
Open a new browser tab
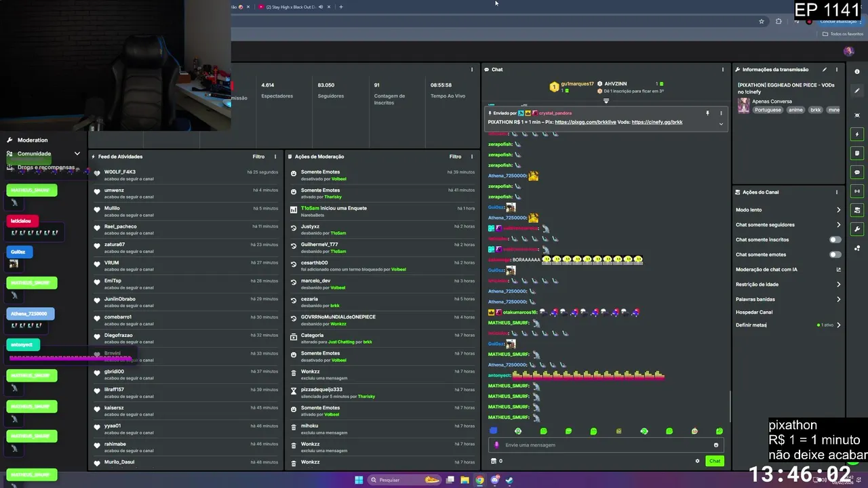click(x=341, y=7)
